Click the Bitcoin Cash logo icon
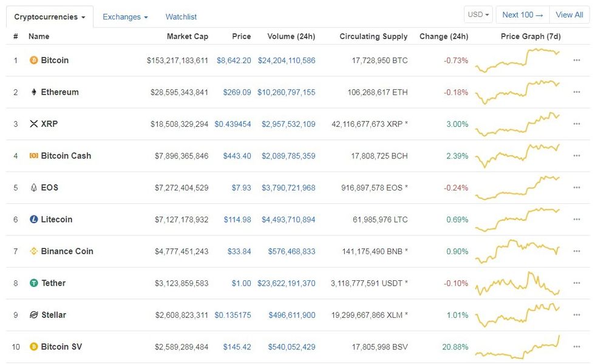 (x=34, y=156)
